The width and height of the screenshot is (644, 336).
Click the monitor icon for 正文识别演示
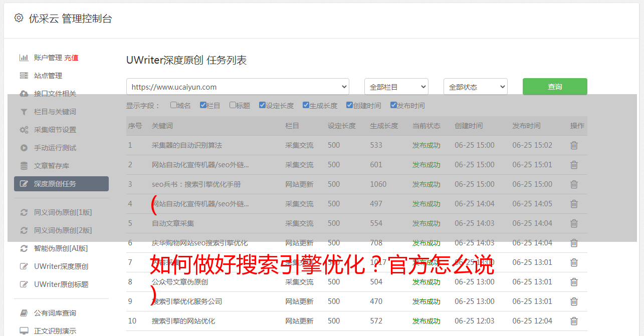tap(24, 331)
